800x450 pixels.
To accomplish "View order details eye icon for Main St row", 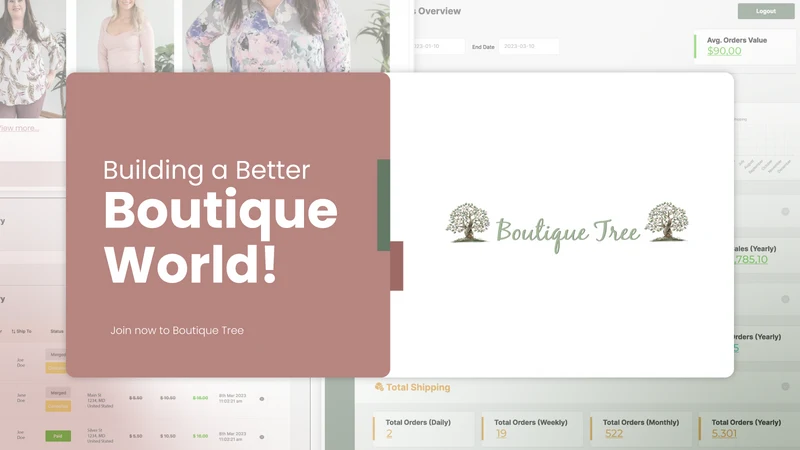I will pyautogui.click(x=262, y=399).
